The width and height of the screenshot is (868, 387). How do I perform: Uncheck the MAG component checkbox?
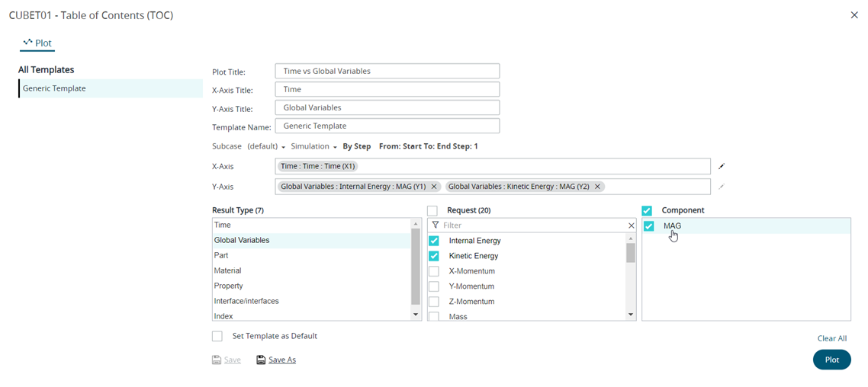(648, 226)
